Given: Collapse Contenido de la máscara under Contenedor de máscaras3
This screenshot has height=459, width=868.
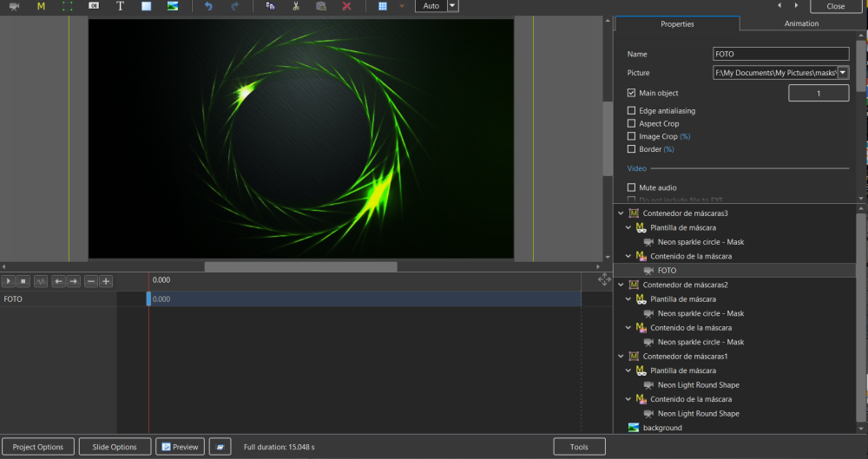Looking at the screenshot, I should point(628,256).
